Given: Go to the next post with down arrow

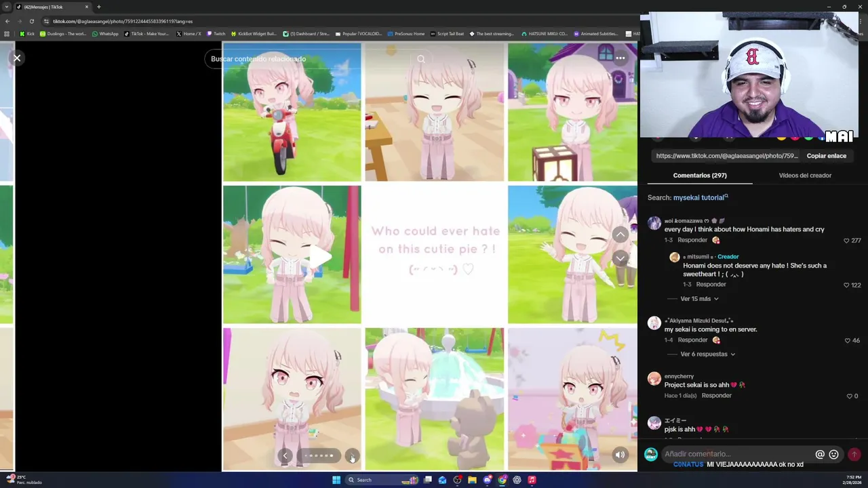Looking at the screenshot, I should click(x=620, y=258).
